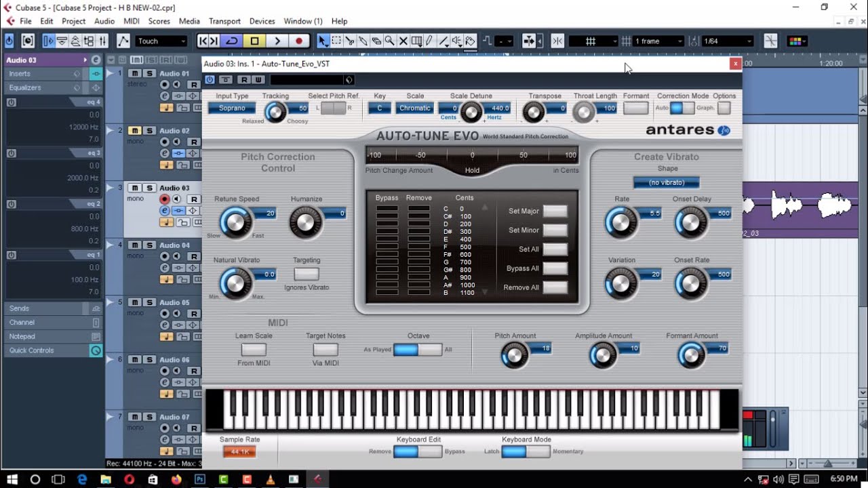Screen dimensions: 868x488
Task: Toggle Keyboard Edit Remove/Bypass switch
Action: tap(417, 451)
